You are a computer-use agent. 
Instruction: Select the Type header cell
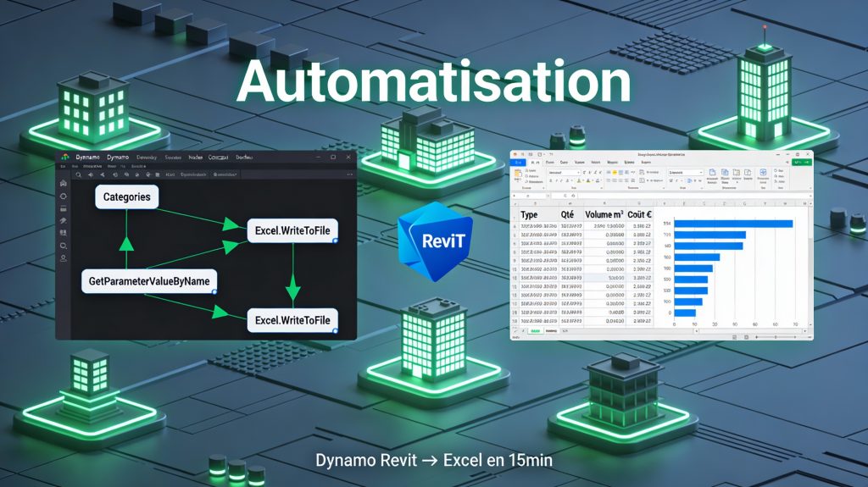coord(537,215)
